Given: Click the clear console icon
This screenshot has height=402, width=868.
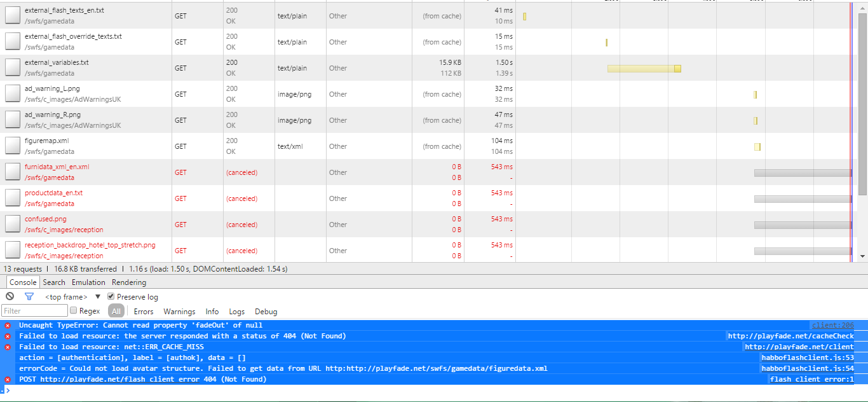Looking at the screenshot, I should [x=10, y=296].
